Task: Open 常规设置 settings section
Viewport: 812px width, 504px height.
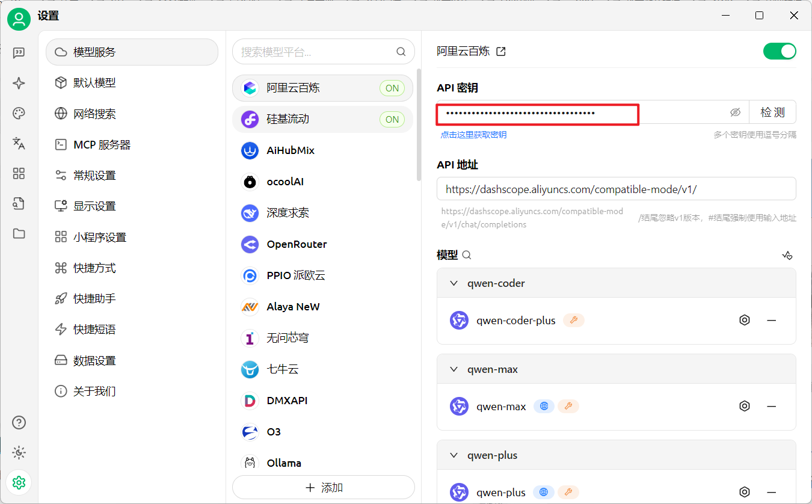Action: click(x=132, y=176)
